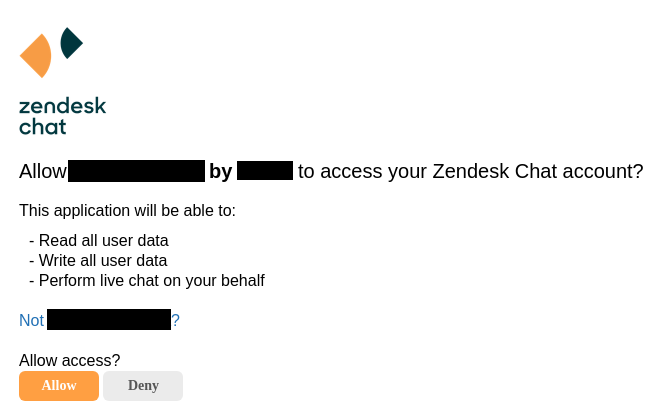Screen dimensions: 660x407
Task: Select the "Write all user data" permission line
Action: click(98, 261)
